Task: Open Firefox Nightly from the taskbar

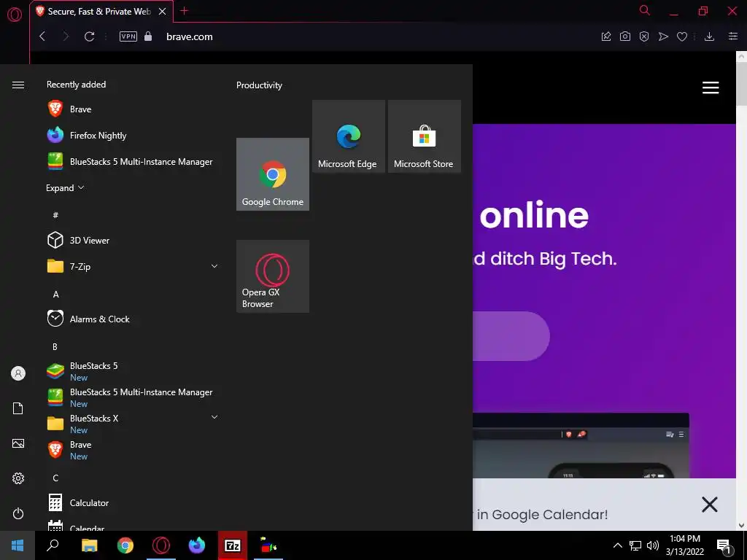Action: click(x=197, y=545)
